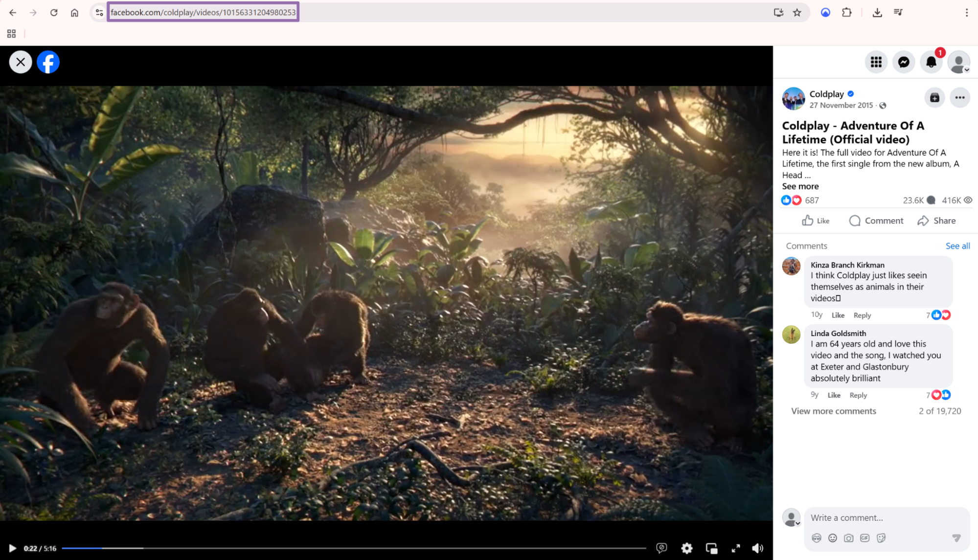Image resolution: width=978 pixels, height=560 pixels.
Task: Open emoji picker in comment box
Action: pyautogui.click(x=832, y=538)
